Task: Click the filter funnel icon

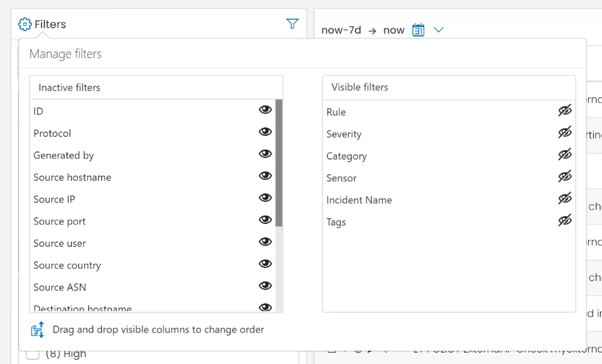Action: click(x=292, y=23)
